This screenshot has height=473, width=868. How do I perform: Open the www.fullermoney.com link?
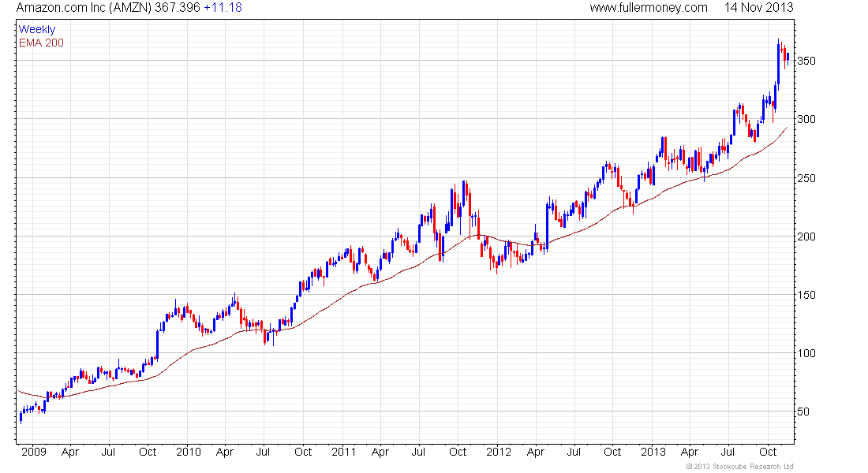pyautogui.click(x=648, y=8)
